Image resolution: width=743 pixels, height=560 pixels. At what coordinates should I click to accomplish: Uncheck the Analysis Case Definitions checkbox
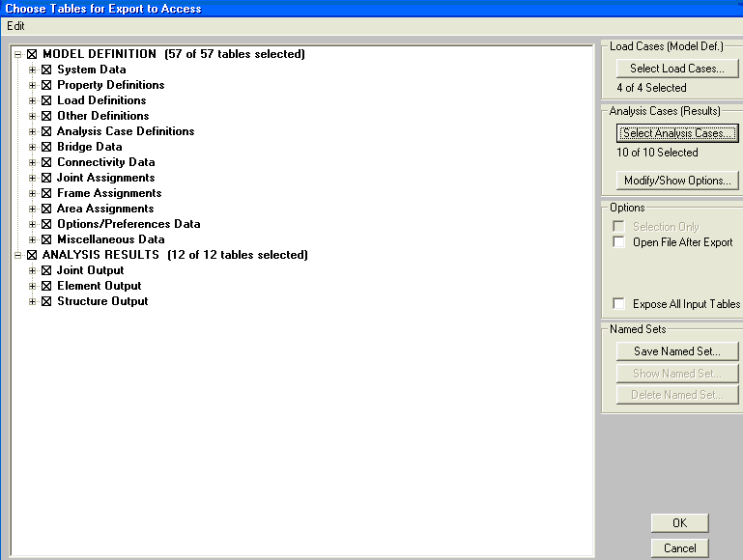(46, 131)
